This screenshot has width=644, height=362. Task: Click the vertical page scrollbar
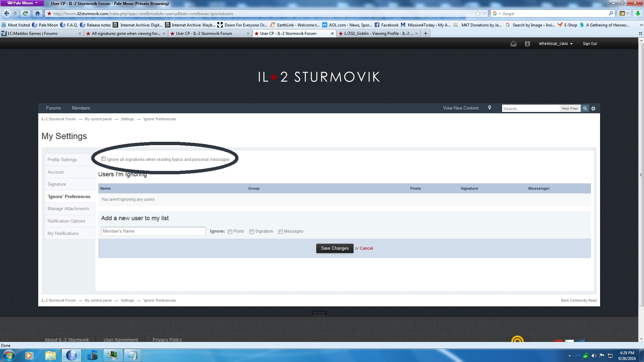641,174
